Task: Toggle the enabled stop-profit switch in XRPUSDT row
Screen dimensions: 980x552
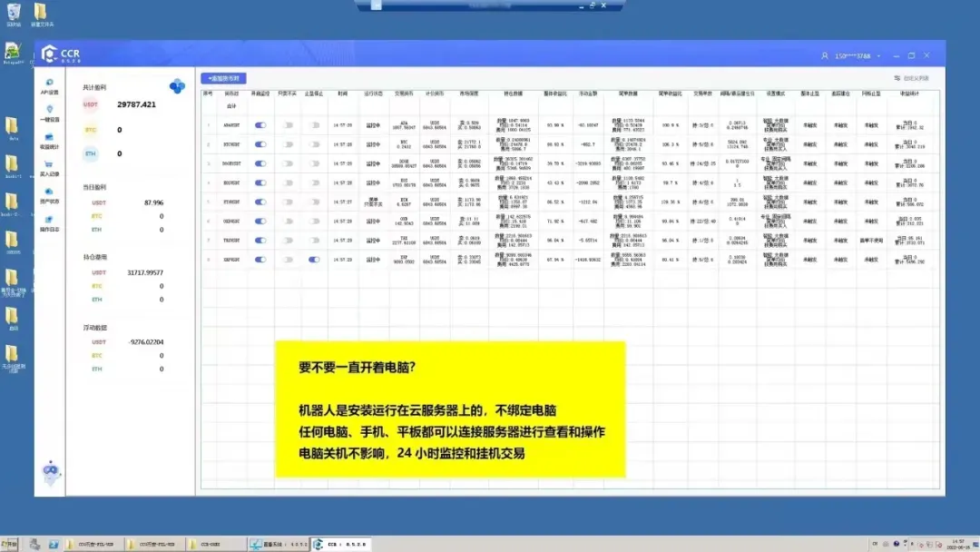Action: click(314, 260)
